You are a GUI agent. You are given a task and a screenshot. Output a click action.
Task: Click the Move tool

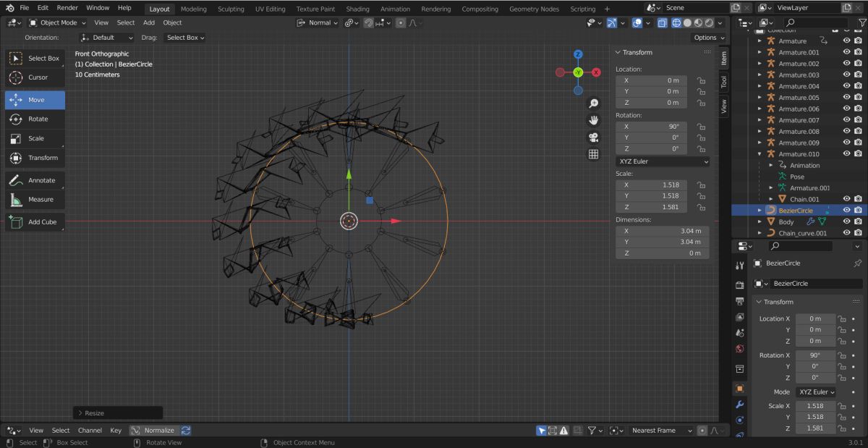(x=35, y=100)
